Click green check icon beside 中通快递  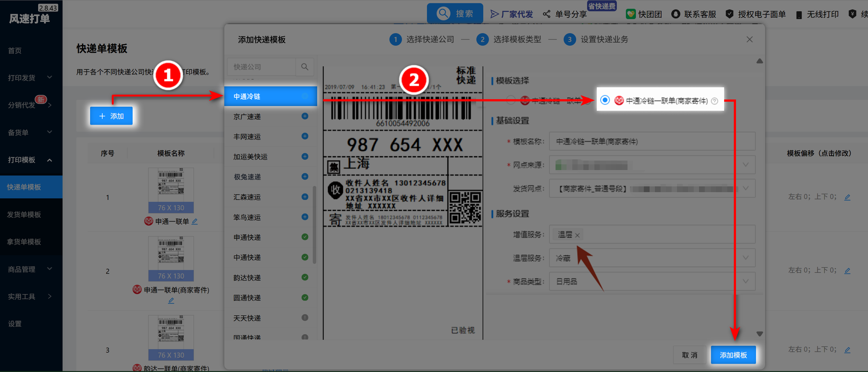(x=305, y=257)
